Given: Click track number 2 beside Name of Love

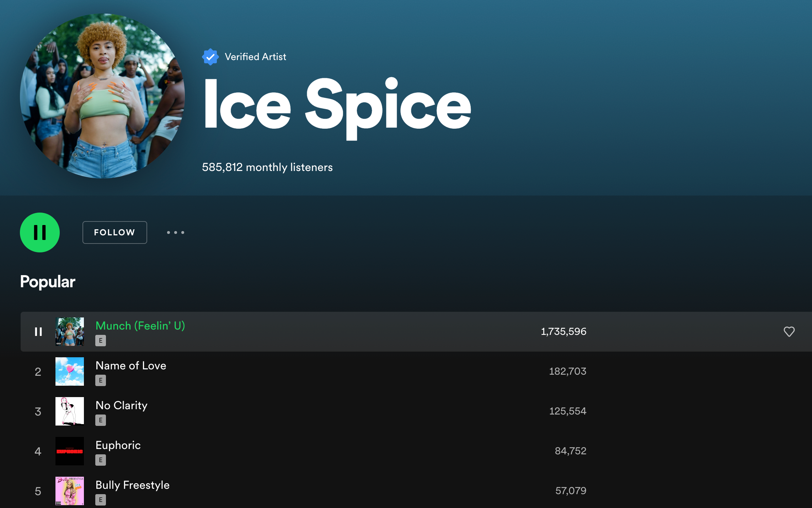Looking at the screenshot, I should tap(38, 372).
